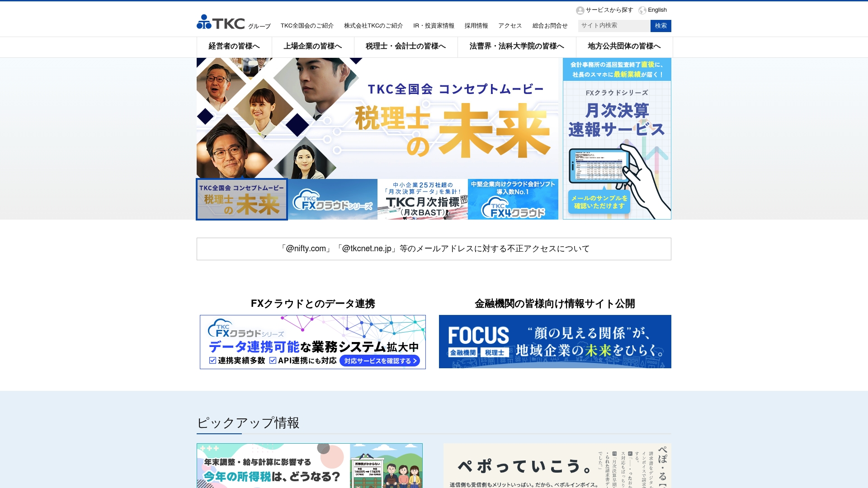Screen dimensions: 868x488
Task: Click the TKC group logo
Action: click(x=233, y=23)
